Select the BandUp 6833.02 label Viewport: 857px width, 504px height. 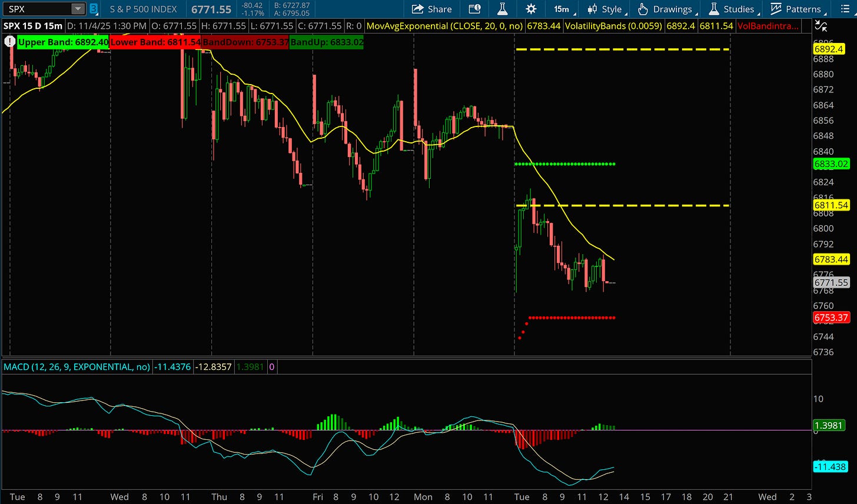pyautogui.click(x=327, y=42)
